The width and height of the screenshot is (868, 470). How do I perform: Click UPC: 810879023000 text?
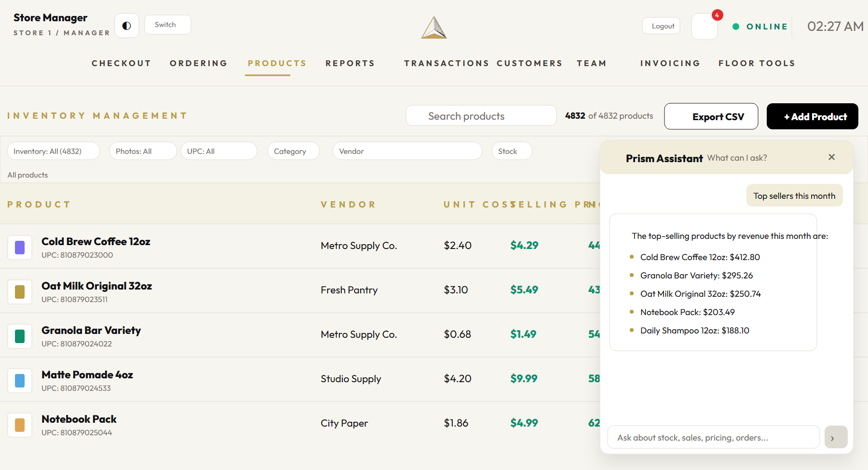click(77, 255)
